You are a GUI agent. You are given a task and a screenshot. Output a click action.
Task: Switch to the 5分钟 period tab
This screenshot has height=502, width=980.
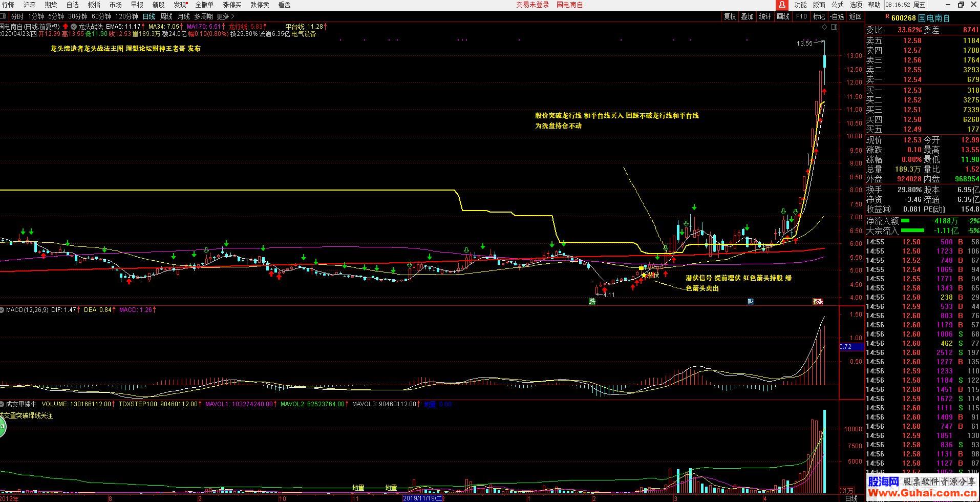click(56, 16)
